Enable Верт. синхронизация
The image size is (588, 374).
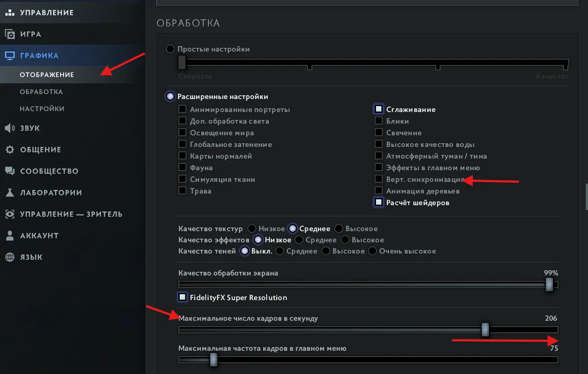click(x=379, y=179)
